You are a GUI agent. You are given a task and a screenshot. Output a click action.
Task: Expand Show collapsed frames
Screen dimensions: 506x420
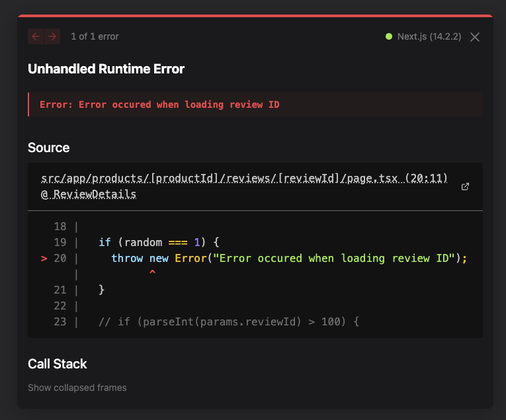[77, 388]
